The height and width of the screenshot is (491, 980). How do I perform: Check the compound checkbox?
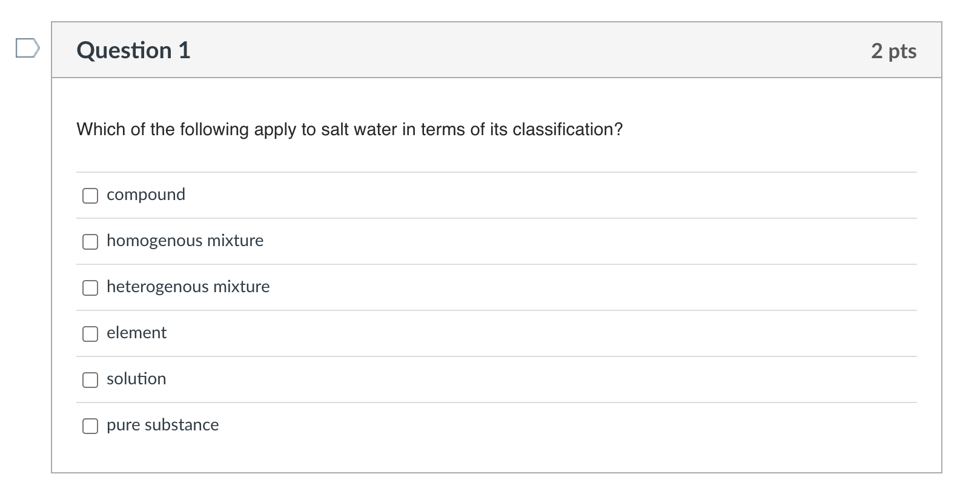(x=90, y=196)
